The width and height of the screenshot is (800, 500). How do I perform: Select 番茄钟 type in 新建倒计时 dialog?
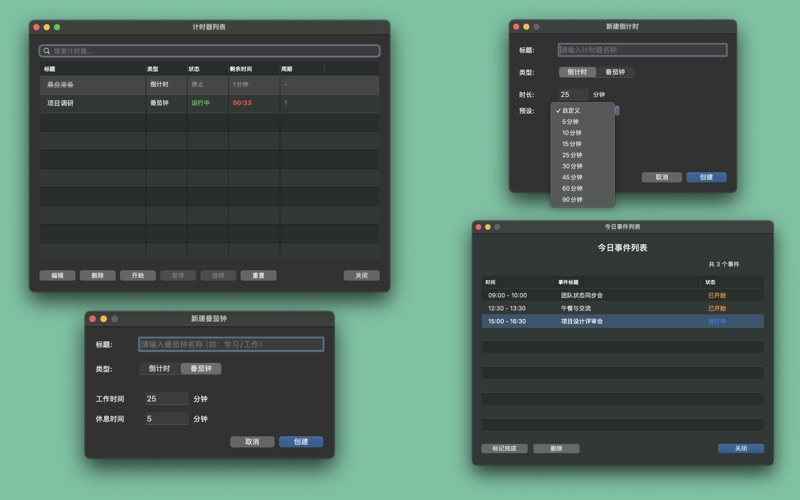tap(615, 72)
